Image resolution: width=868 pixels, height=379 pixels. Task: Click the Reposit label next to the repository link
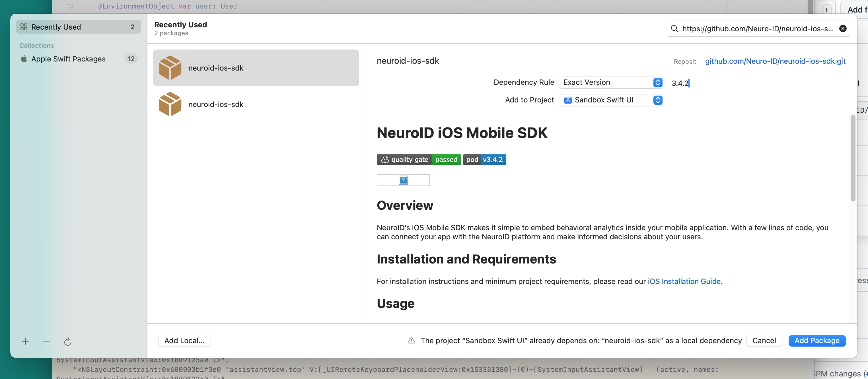tap(685, 62)
